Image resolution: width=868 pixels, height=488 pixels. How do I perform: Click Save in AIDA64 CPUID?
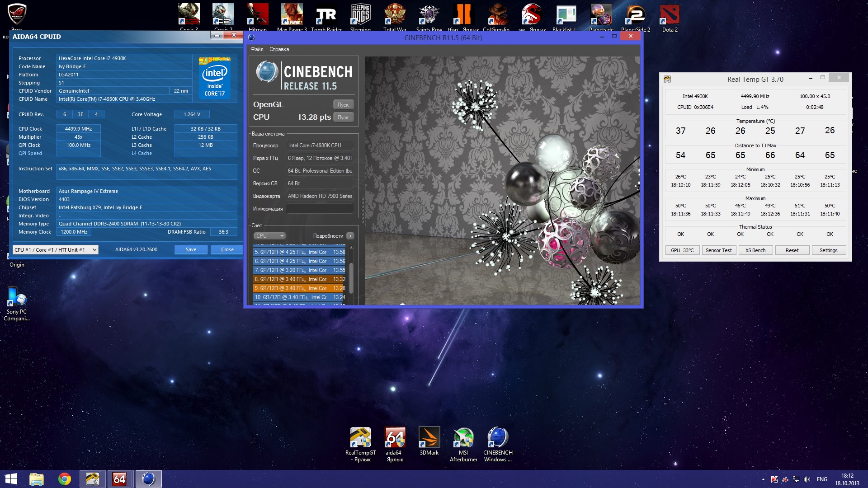click(191, 250)
